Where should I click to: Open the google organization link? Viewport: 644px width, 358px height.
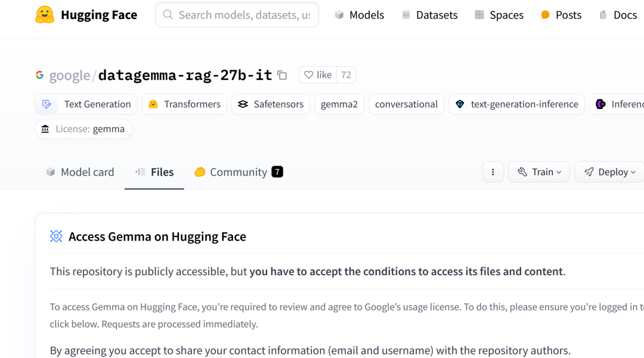click(x=69, y=75)
